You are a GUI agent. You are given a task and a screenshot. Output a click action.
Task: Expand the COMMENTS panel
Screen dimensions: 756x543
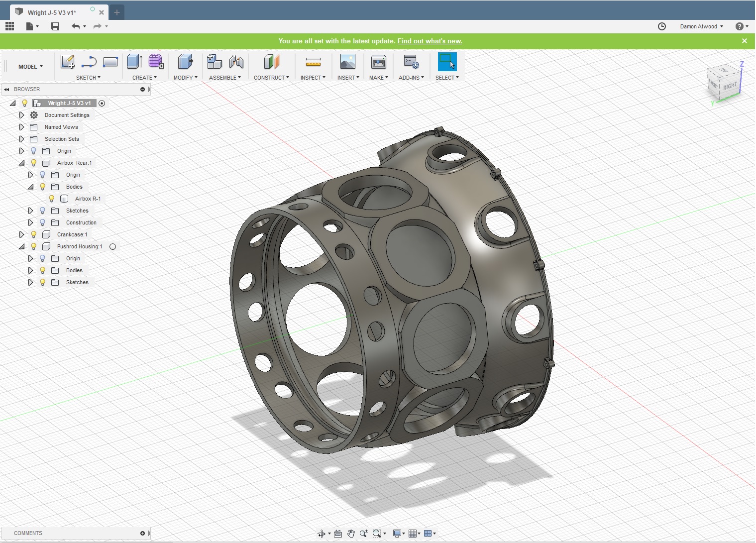pyautogui.click(x=142, y=534)
